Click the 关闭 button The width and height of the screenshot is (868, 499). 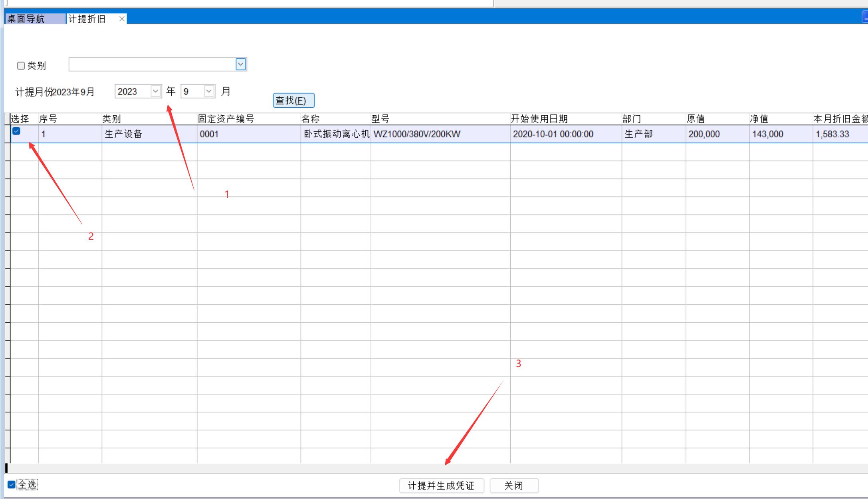514,485
